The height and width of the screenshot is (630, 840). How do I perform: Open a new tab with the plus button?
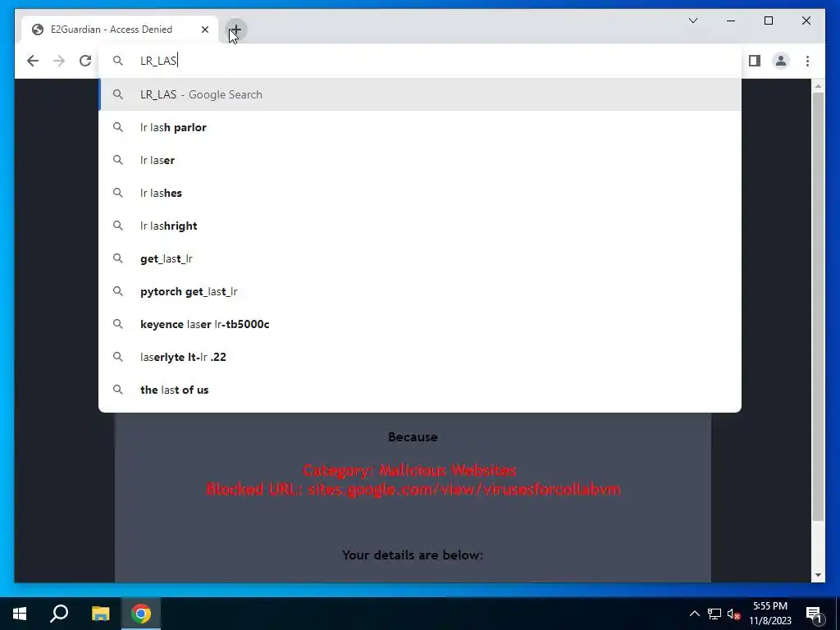(235, 30)
